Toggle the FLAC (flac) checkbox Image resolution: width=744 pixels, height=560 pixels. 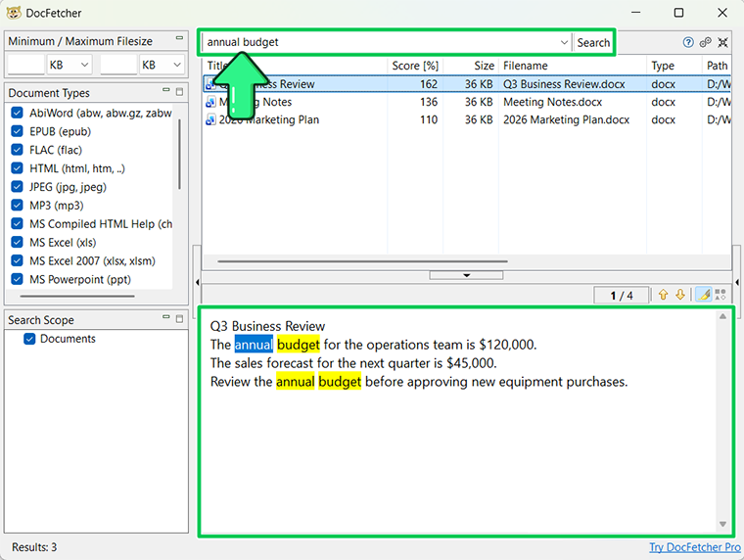coord(17,150)
